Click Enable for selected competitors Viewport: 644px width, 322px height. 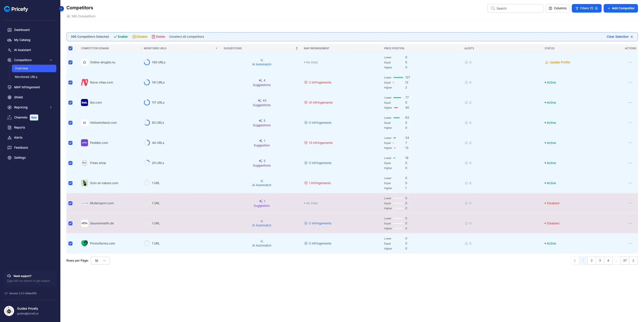[120, 37]
